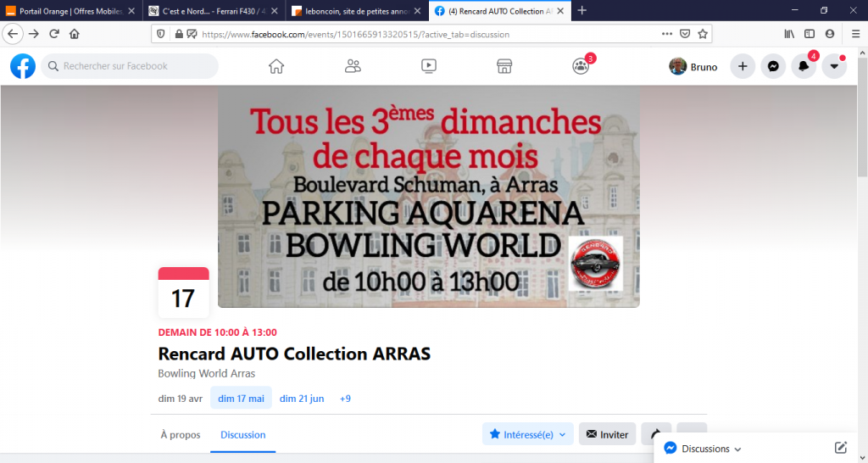Click the share arrow button

click(x=656, y=435)
